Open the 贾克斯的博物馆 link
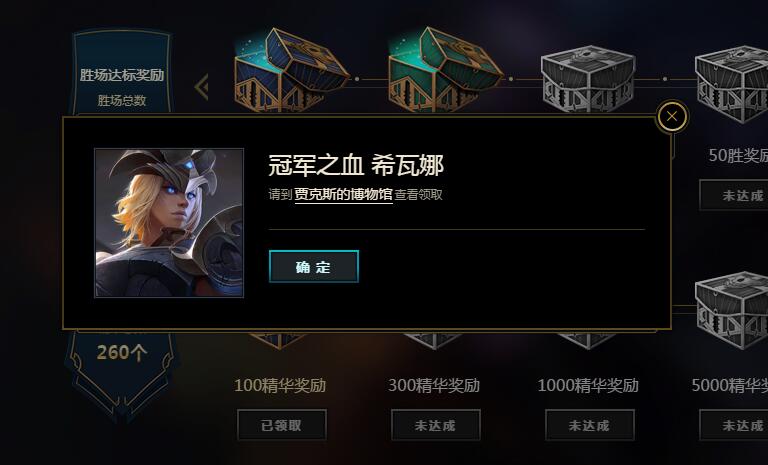The width and height of the screenshot is (768, 465). [343, 195]
